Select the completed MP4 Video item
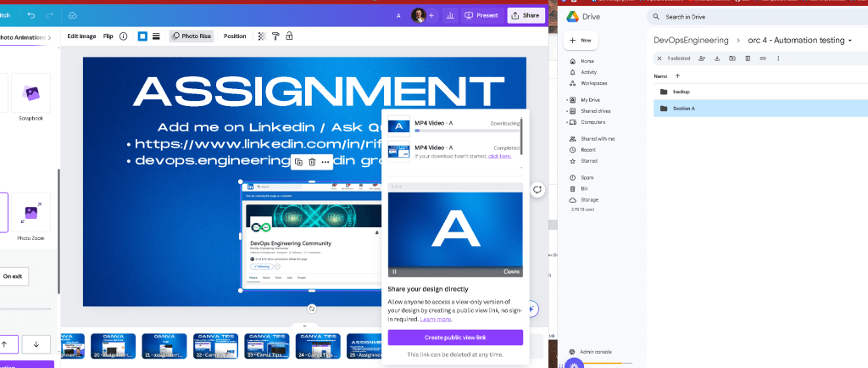This screenshot has height=368, width=868. [453, 151]
